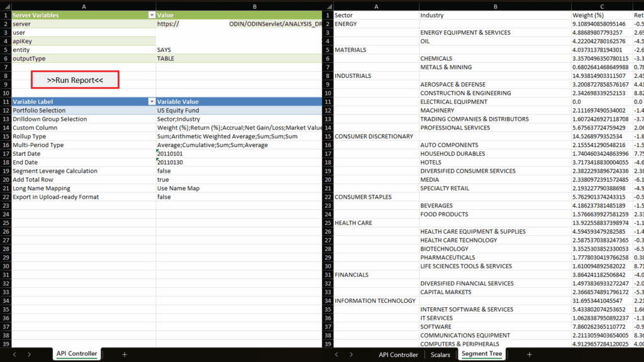Click the >>Run Report<< button
This screenshot has height=362, width=644.
[75, 80]
